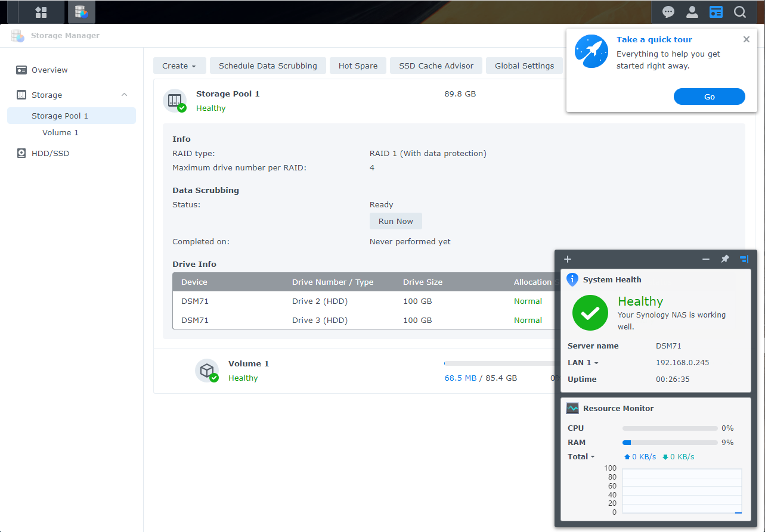Click Overview sidebar icon

(x=21, y=70)
